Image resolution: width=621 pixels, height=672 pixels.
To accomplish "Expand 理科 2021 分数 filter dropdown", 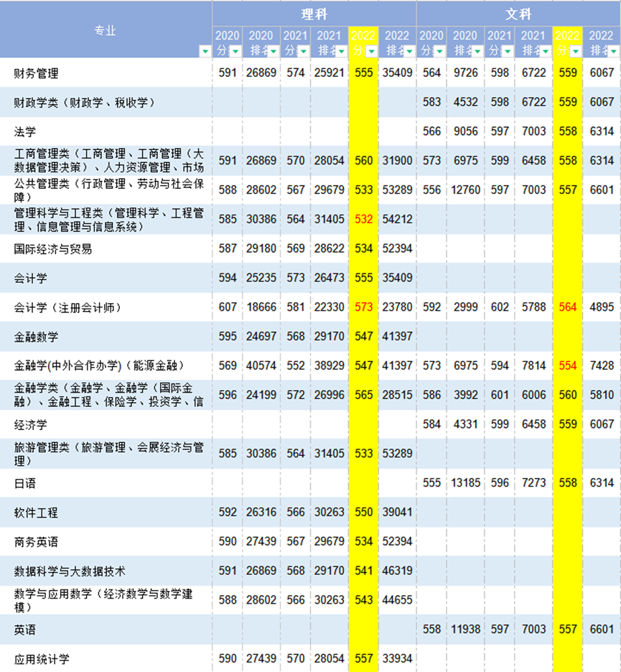I will pyautogui.click(x=303, y=51).
